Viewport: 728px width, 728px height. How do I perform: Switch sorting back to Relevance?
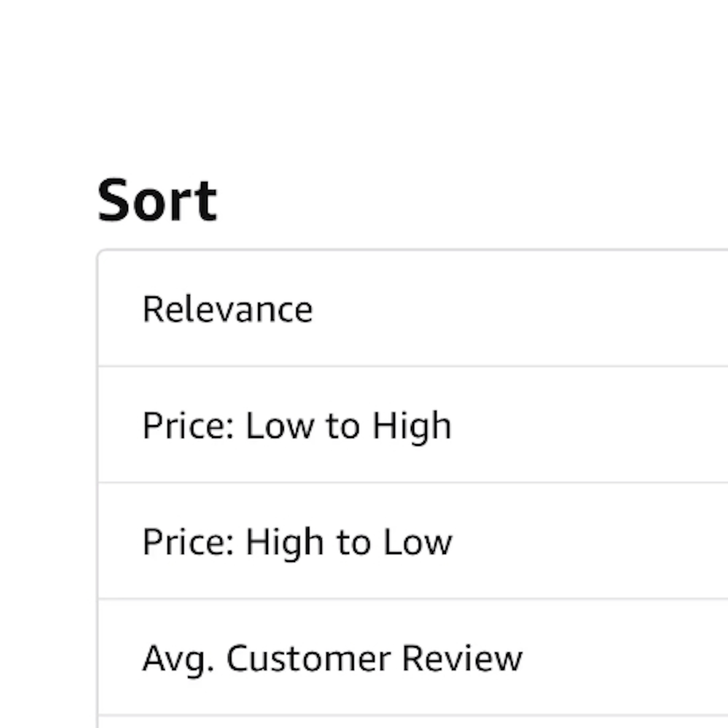click(x=227, y=309)
